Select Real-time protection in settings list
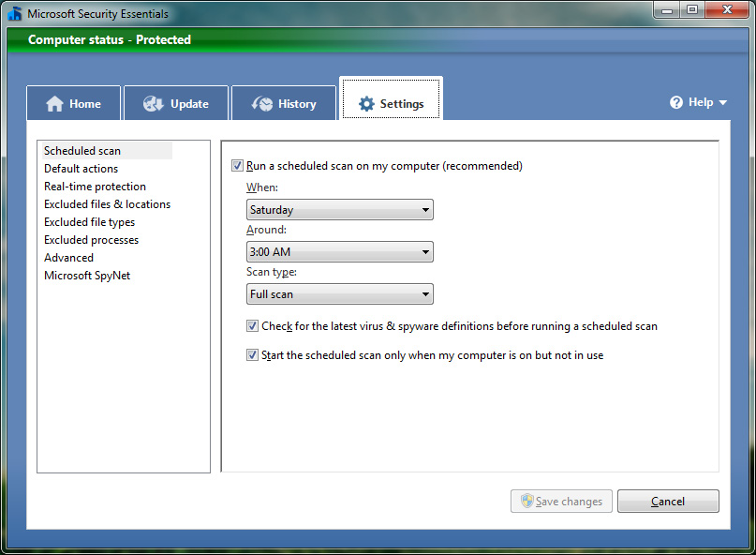The height and width of the screenshot is (555, 756). 95,187
